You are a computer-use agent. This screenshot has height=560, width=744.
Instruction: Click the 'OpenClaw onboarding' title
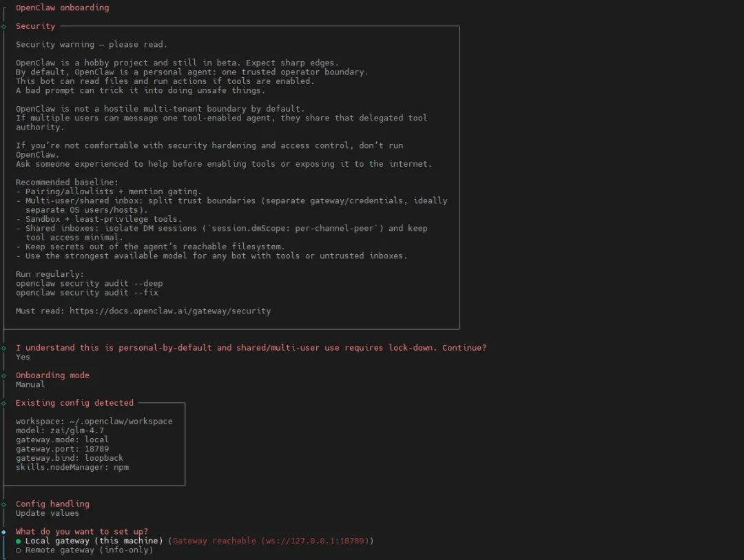pyautogui.click(x=62, y=8)
